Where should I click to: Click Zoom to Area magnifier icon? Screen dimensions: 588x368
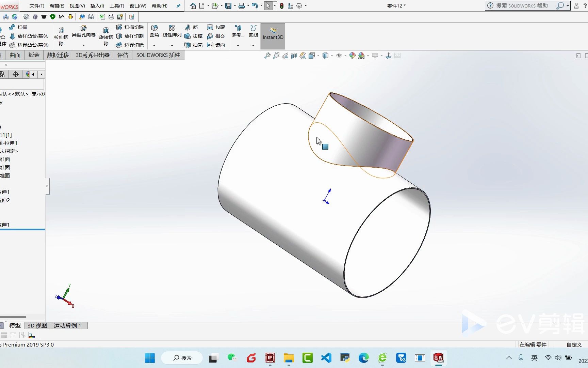[x=276, y=56]
